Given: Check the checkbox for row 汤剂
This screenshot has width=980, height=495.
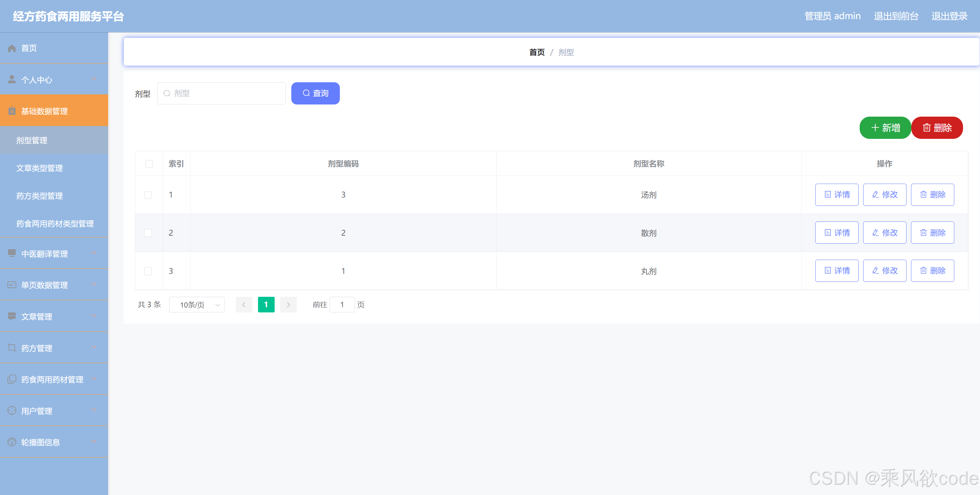Looking at the screenshot, I should [148, 195].
